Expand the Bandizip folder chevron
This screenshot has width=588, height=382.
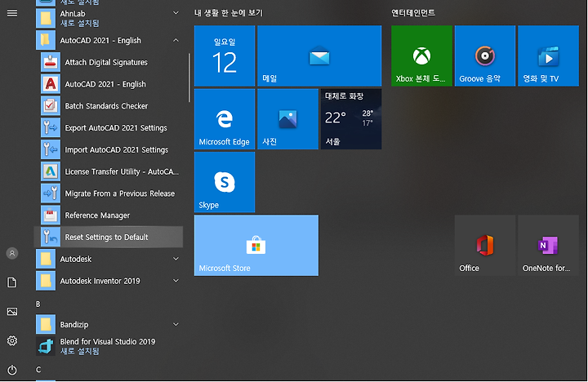pyautogui.click(x=176, y=324)
